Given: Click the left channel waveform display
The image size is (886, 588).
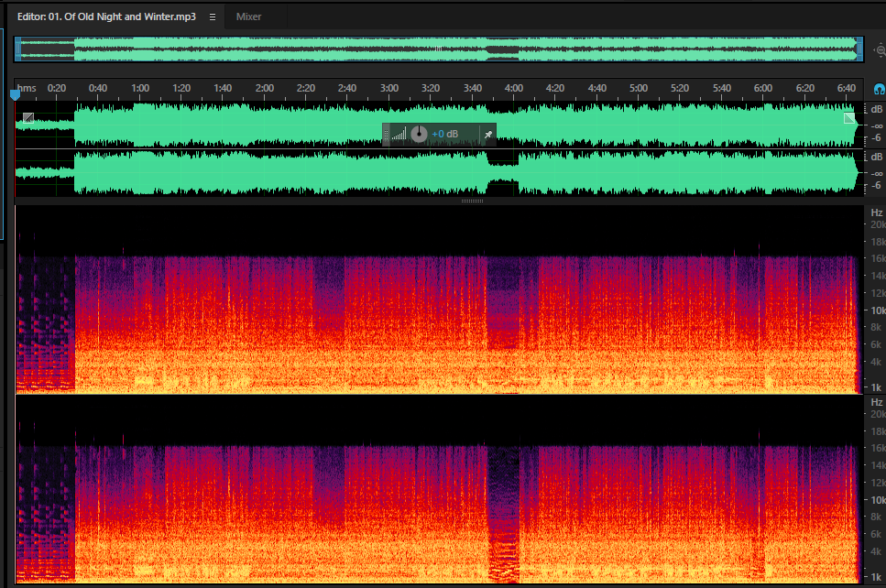Looking at the screenshot, I should click(439, 125).
